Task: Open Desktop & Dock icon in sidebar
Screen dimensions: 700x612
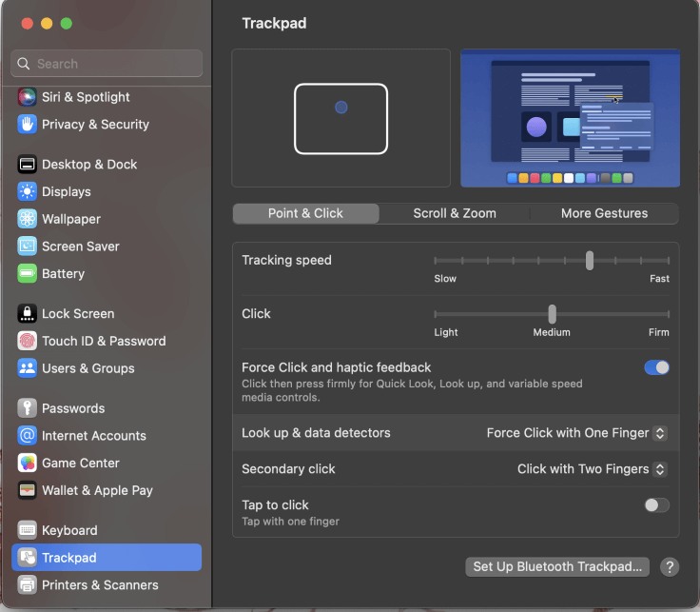Action: tap(27, 165)
